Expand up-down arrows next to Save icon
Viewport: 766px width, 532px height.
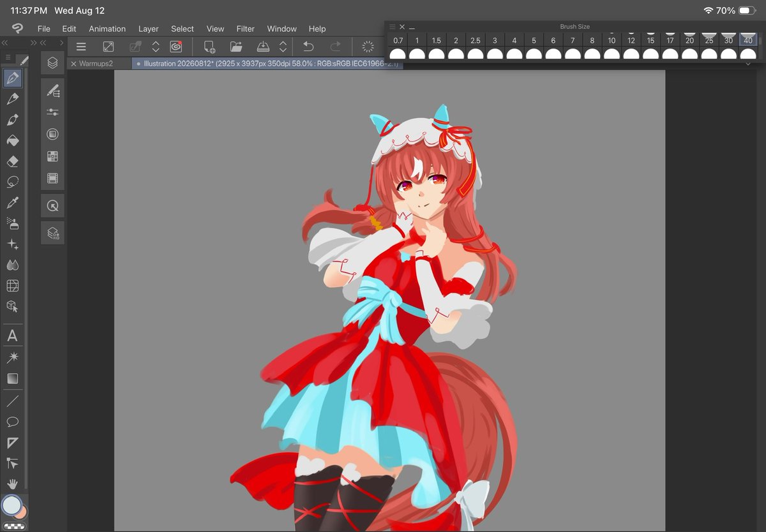point(283,47)
